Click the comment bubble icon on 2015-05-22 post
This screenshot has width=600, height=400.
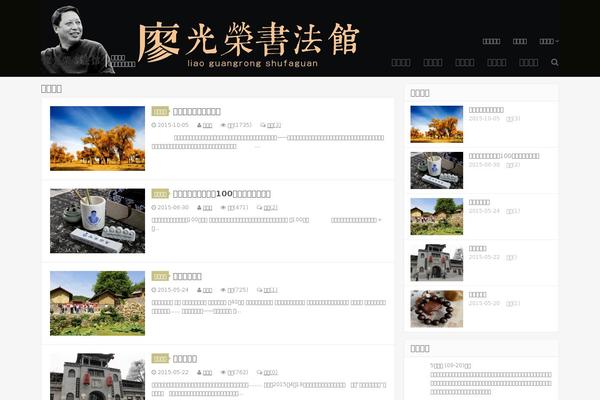click(260, 372)
